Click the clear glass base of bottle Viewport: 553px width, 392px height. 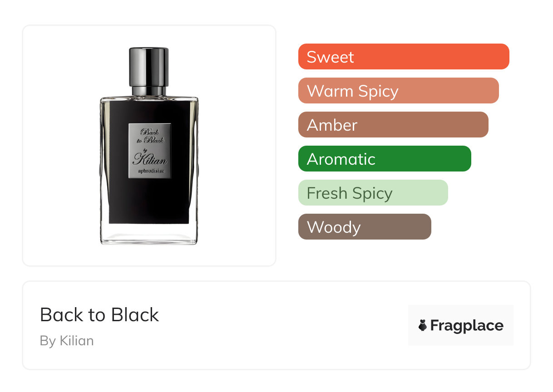coord(149,235)
